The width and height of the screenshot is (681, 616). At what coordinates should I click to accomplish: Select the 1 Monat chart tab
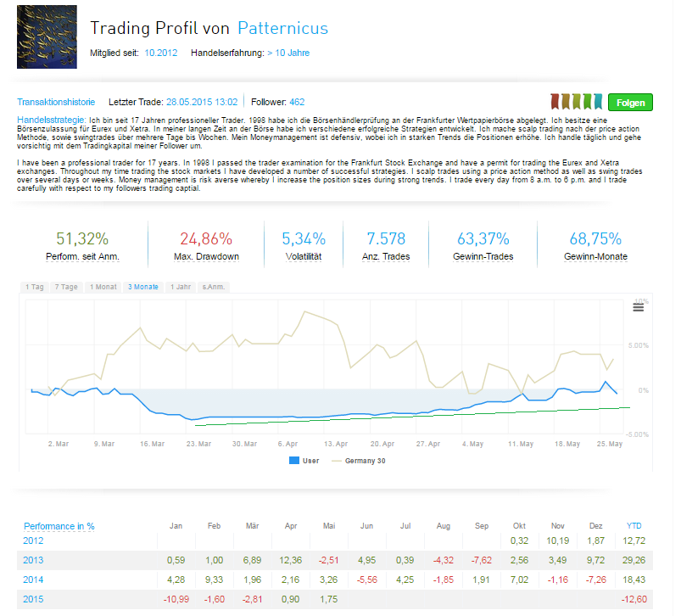click(x=101, y=287)
